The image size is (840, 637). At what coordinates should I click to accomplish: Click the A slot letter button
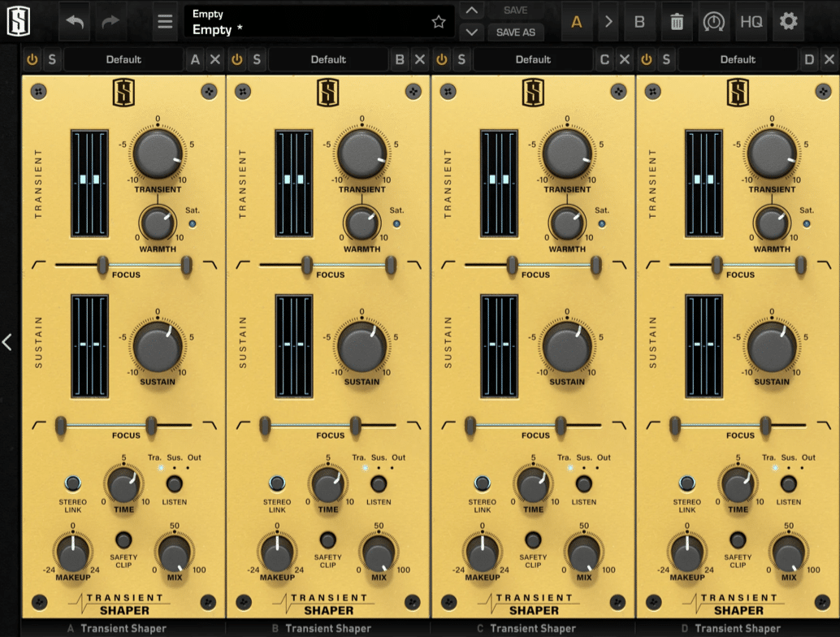click(195, 59)
